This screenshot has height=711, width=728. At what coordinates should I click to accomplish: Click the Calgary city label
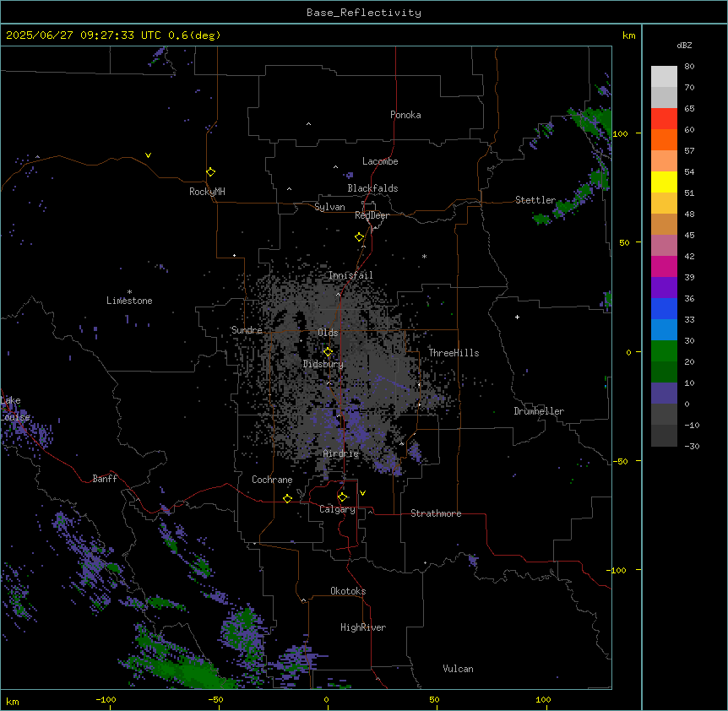pos(338,509)
